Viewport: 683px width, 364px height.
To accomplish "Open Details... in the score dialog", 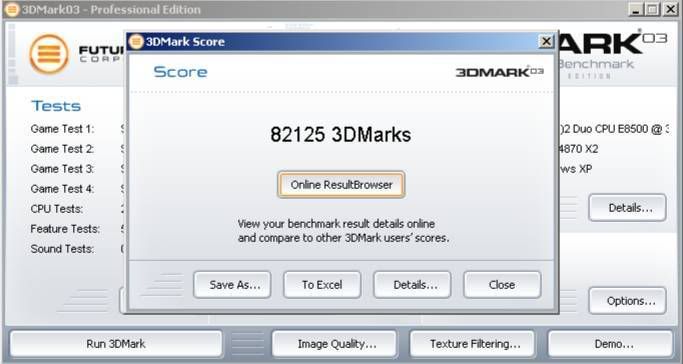I will click(412, 285).
